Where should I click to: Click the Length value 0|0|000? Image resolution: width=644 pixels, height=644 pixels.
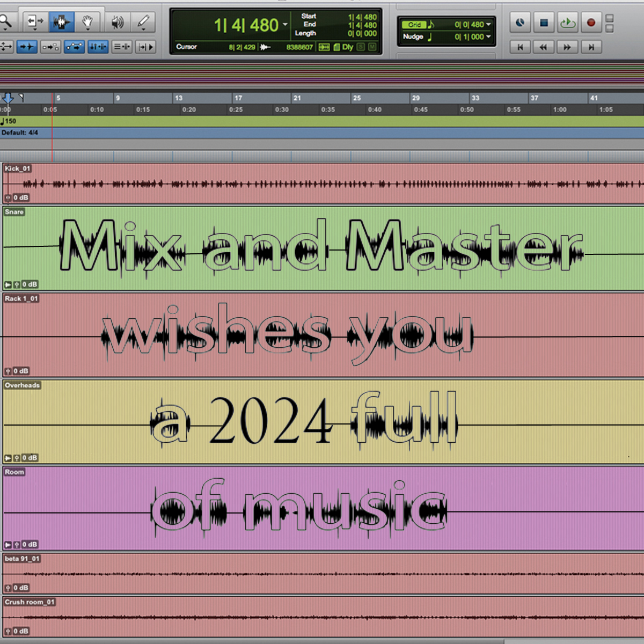[x=362, y=33]
